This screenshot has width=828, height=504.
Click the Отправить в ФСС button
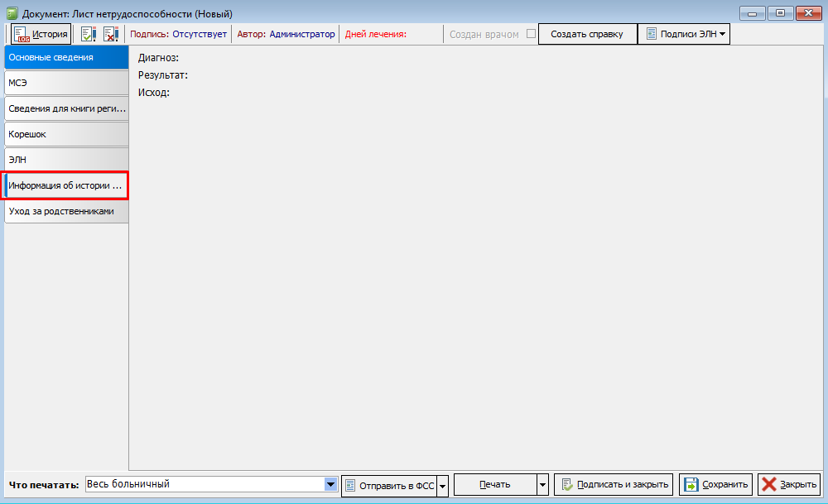(389, 485)
